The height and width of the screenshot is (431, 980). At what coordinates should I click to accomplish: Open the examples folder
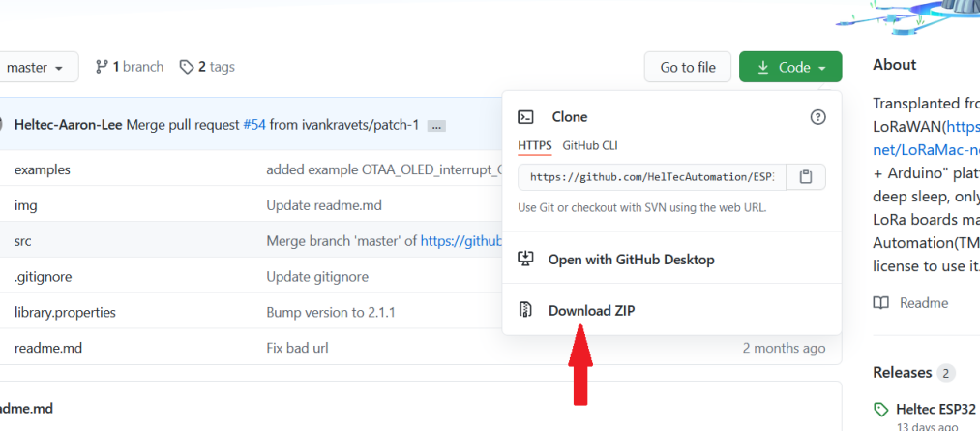click(x=43, y=170)
